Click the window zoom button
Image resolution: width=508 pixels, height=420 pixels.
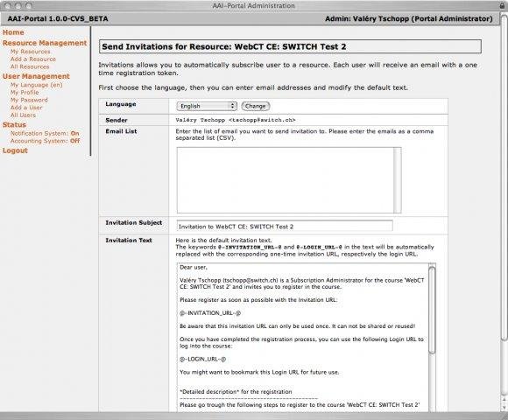[29, 5]
